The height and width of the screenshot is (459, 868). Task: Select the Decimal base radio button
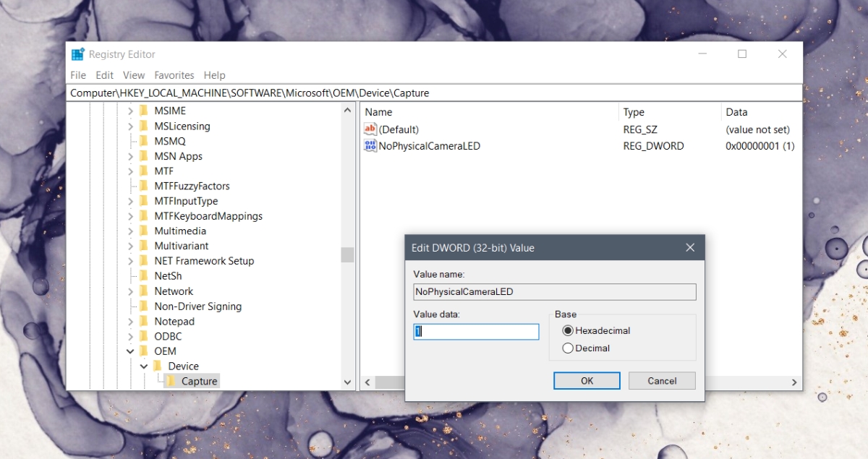569,348
